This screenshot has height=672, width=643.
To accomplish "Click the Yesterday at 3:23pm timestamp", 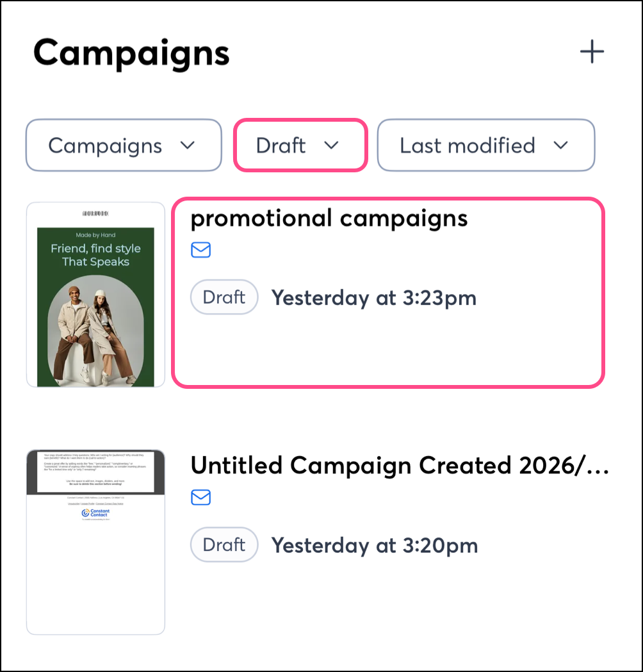I will click(x=374, y=298).
